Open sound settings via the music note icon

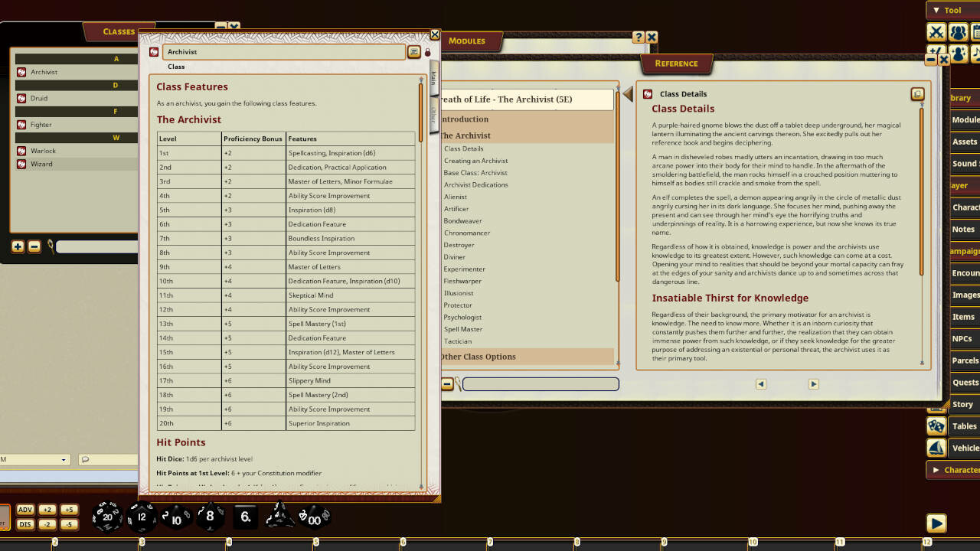click(978, 54)
